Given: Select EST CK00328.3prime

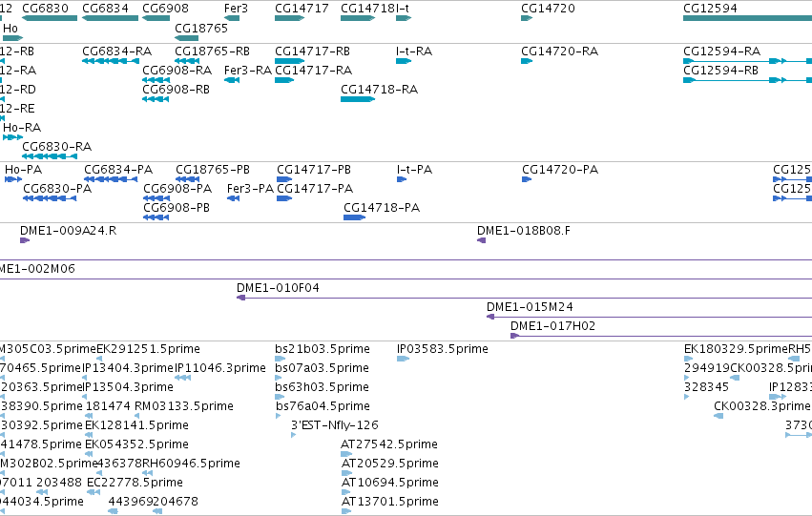Looking at the screenshot, I should pos(718,416).
